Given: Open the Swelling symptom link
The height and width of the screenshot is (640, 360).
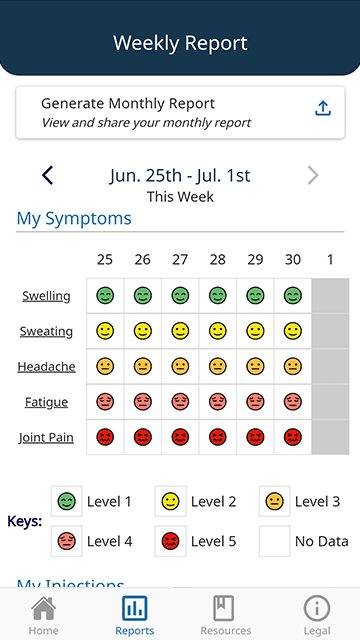Looking at the screenshot, I should pos(46,296).
